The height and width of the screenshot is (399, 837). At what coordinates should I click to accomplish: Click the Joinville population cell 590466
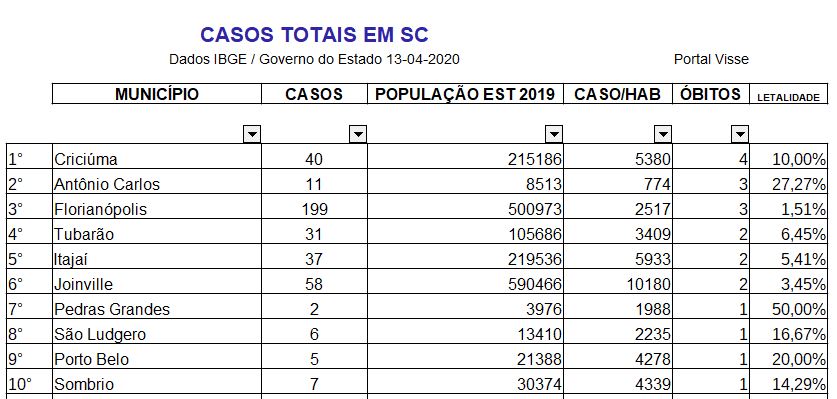[465, 284]
